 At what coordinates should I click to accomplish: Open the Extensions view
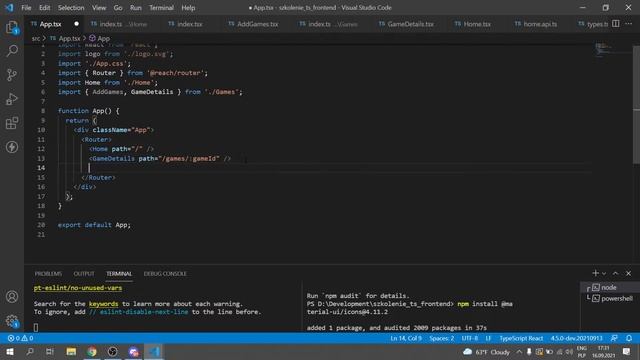(x=12, y=123)
